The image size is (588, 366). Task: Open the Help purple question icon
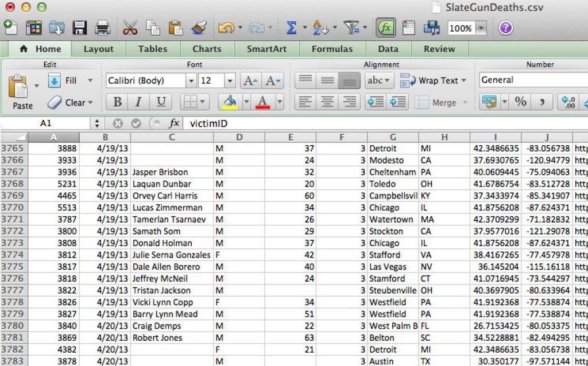(505, 28)
